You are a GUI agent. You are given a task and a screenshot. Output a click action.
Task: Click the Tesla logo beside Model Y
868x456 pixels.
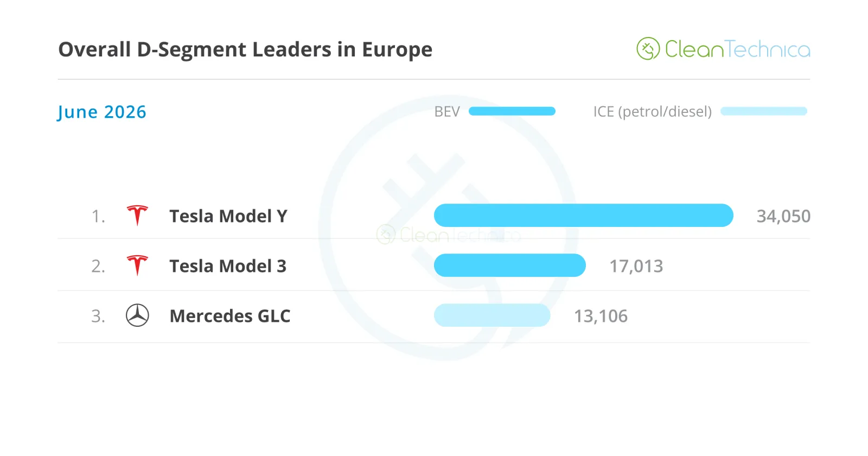click(x=137, y=216)
